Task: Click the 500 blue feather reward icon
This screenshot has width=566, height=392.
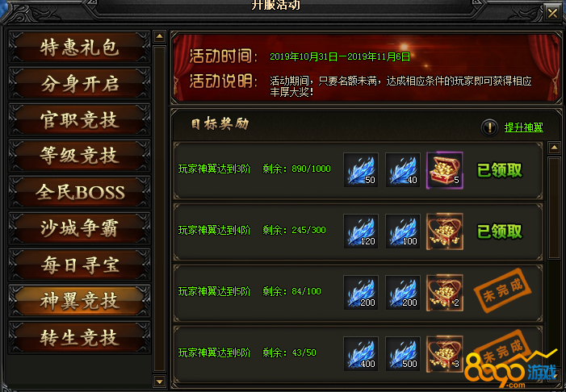Action: [402, 353]
